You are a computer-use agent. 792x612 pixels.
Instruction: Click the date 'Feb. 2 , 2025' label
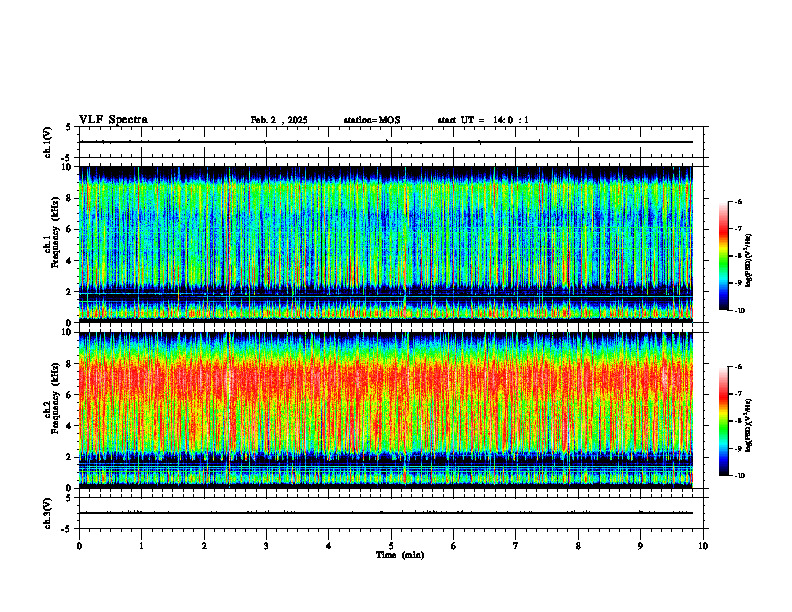tap(279, 120)
